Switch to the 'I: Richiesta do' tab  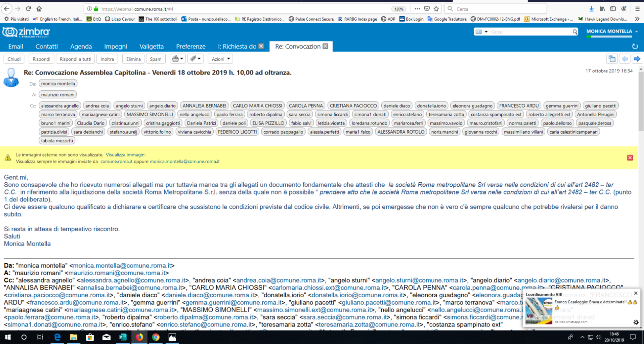237,46
